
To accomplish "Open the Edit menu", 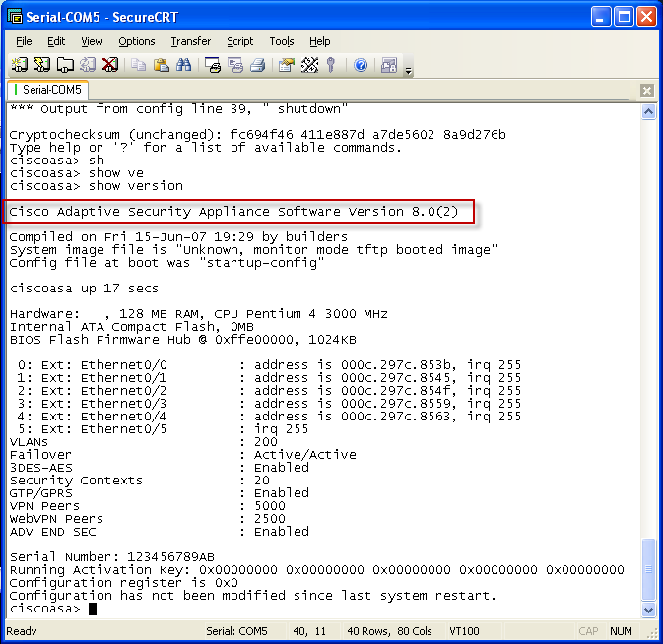I will coord(56,41).
